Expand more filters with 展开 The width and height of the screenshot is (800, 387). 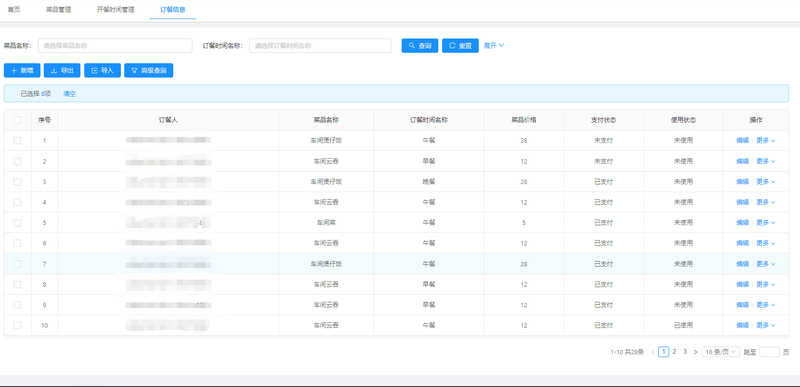click(x=494, y=45)
